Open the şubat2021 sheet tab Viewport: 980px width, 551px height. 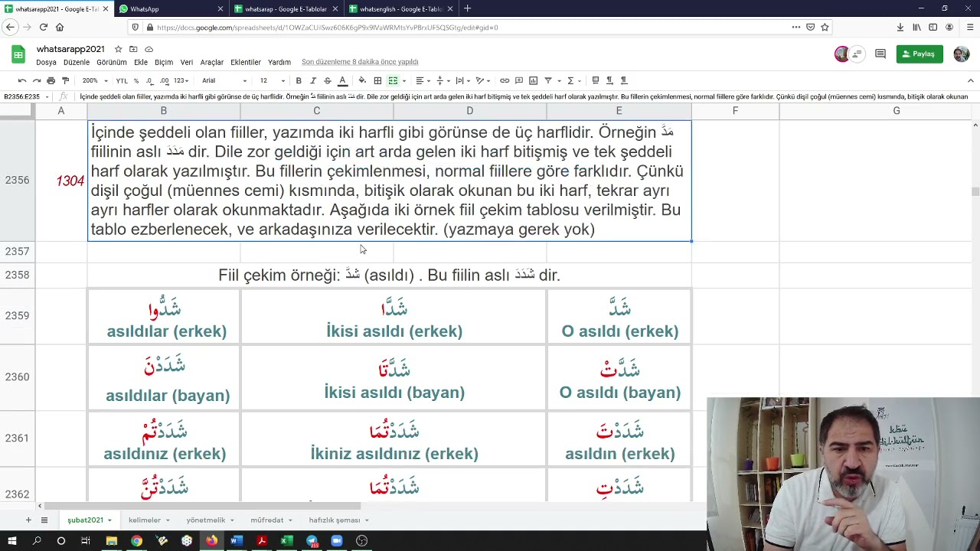click(90, 520)
